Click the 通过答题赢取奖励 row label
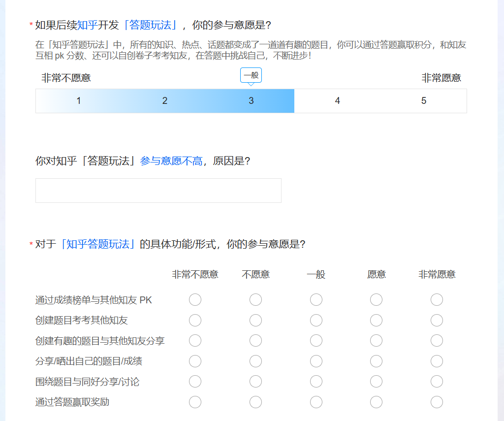The image size is (504, 421). click(72, 402)
